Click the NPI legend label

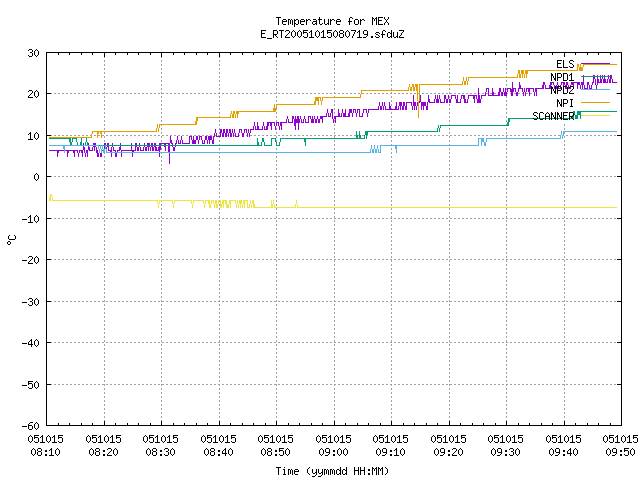[565, 103]
